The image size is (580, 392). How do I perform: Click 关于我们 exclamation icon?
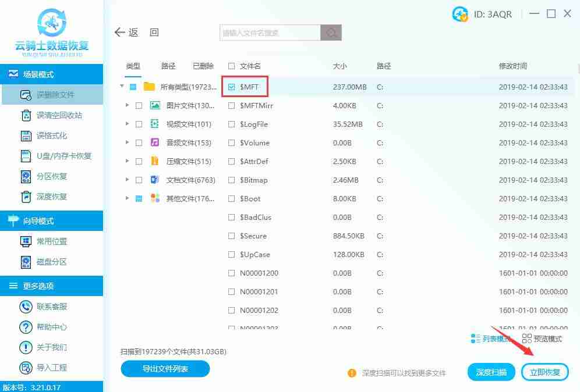pos(26,347)
